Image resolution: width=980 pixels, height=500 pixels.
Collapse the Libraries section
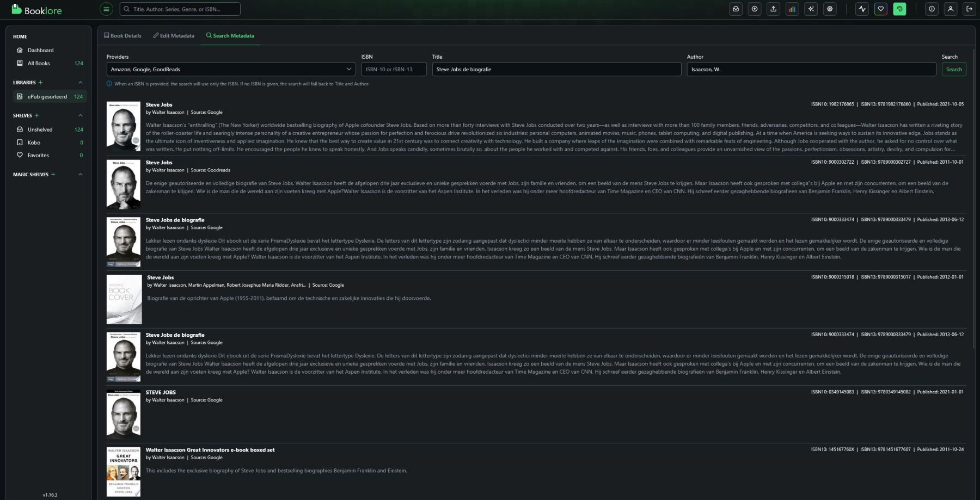[81, 83]
